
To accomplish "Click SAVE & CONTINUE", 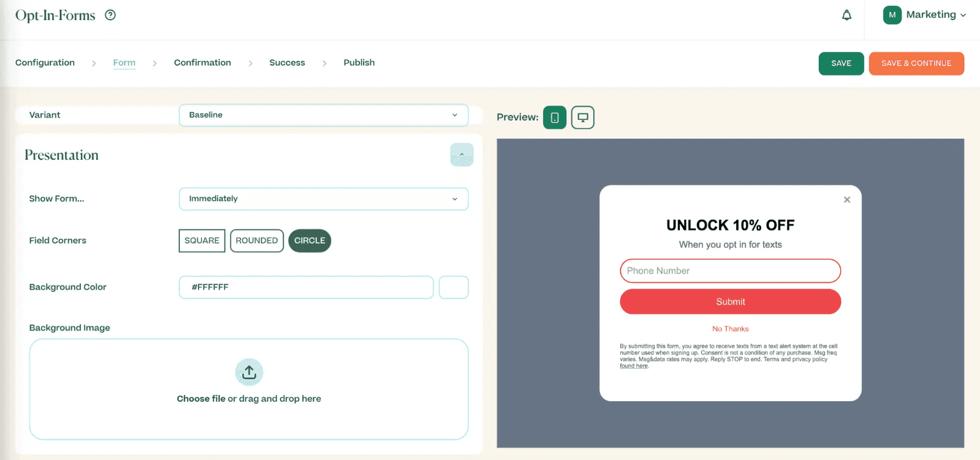I will (x=916, y=63).
